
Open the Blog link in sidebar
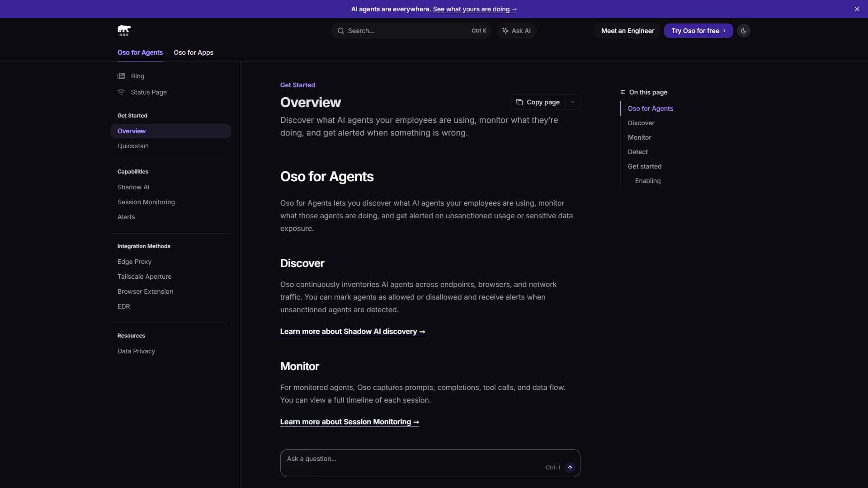click(x=137, y=76)
